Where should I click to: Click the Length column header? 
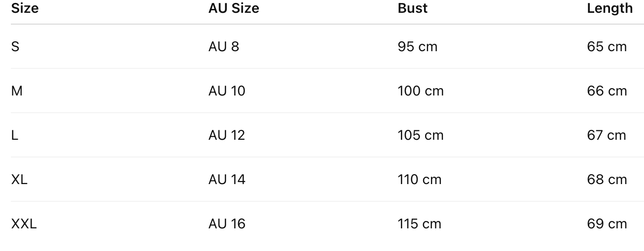609,8
